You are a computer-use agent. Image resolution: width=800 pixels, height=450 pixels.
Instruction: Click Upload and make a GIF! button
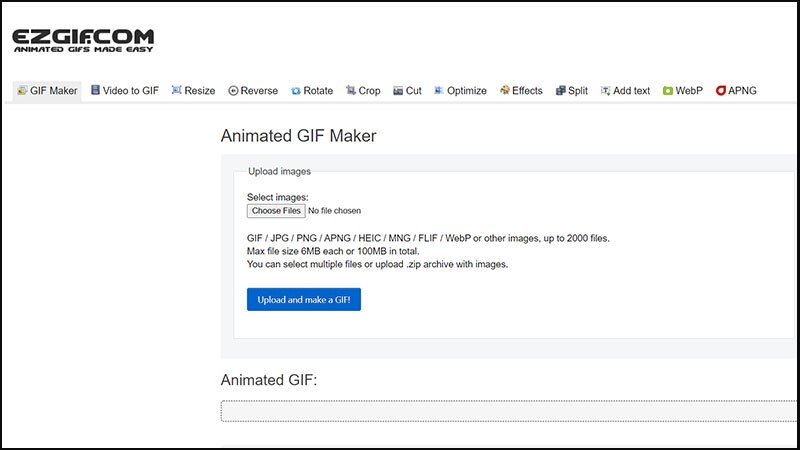304,299
